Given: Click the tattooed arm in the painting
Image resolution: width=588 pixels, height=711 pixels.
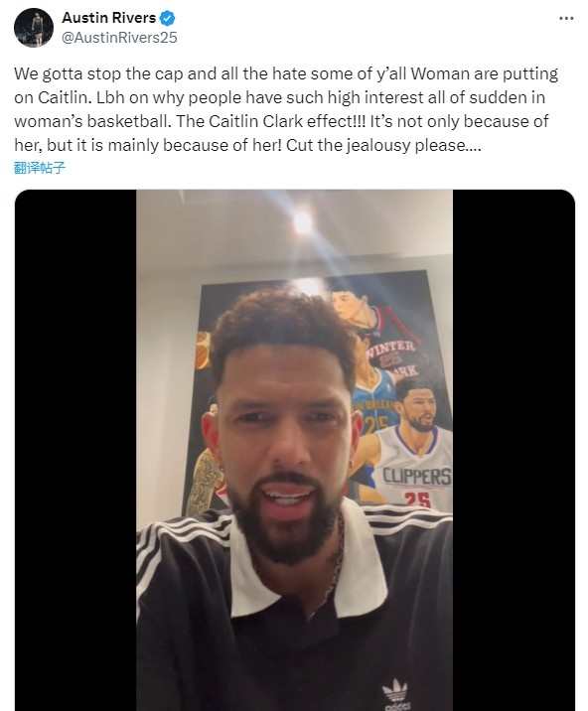Looking at the screenshot, I should 205,481.
